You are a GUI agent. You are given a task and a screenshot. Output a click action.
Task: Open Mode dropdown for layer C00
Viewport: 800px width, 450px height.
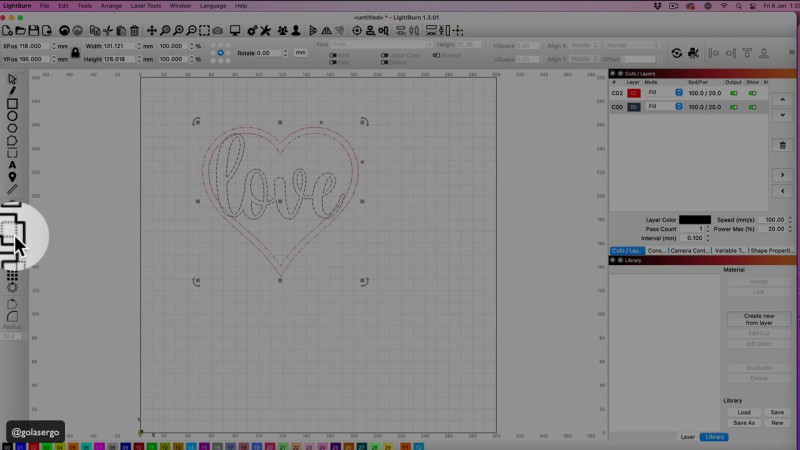pyautogui.click(x=664, y=106)
